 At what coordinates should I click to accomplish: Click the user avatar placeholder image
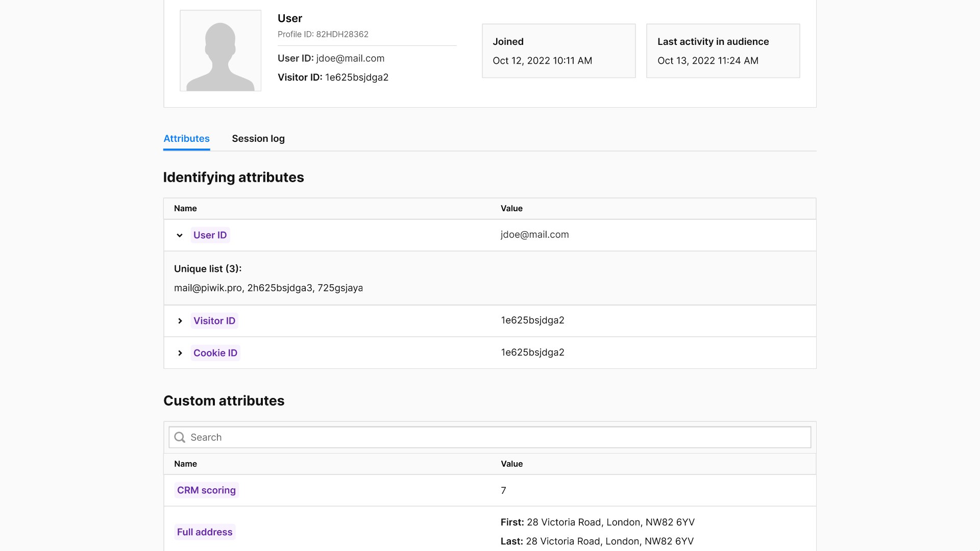(220, 51)
